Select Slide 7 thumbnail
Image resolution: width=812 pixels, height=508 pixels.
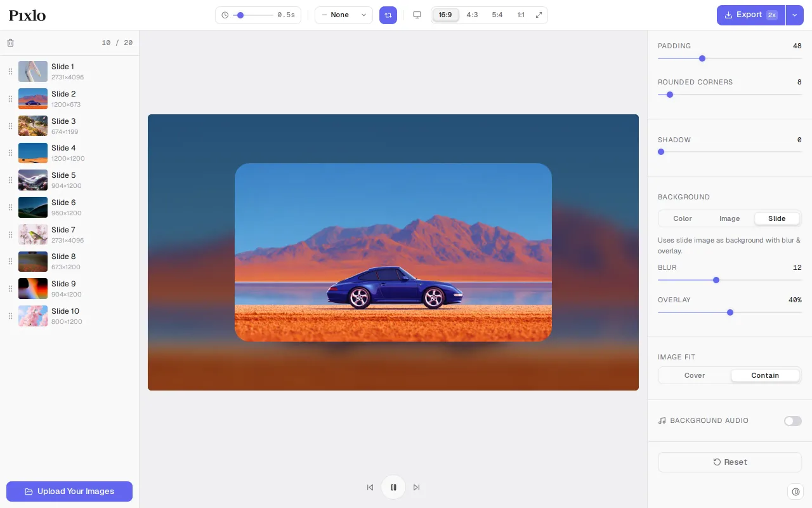[33, 235]
